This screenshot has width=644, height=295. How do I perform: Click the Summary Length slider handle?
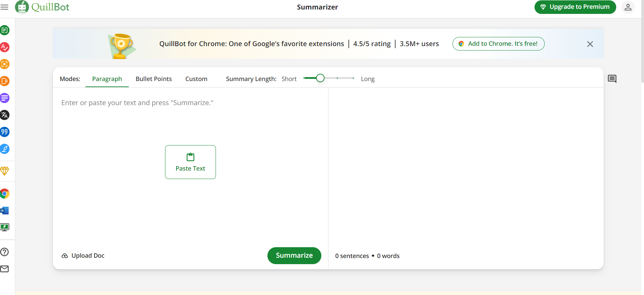(x=320, y=78)
